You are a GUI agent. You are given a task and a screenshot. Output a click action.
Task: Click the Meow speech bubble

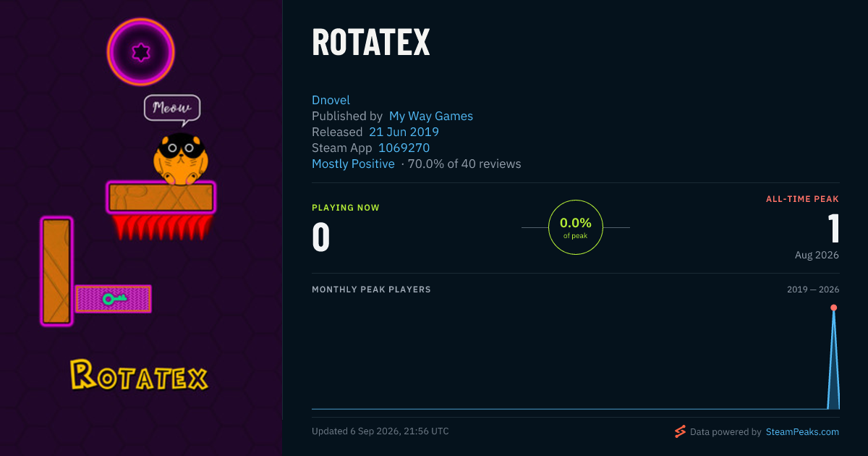pyautogui.click(x=171, y=109)
